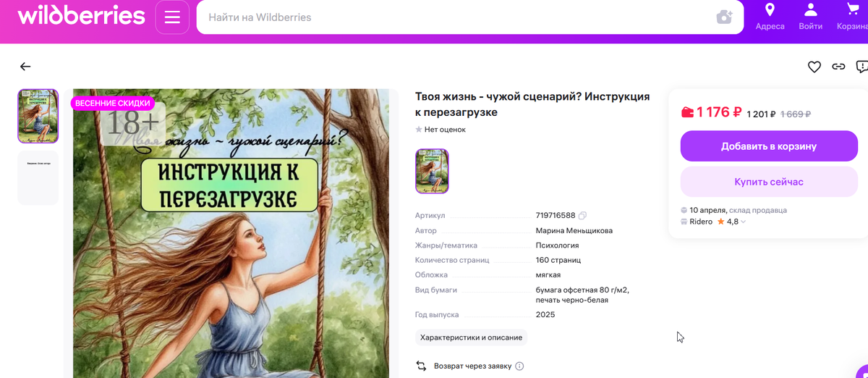
Task: Select the color variant thumbnail under title
Action: (x=432, y=172)
